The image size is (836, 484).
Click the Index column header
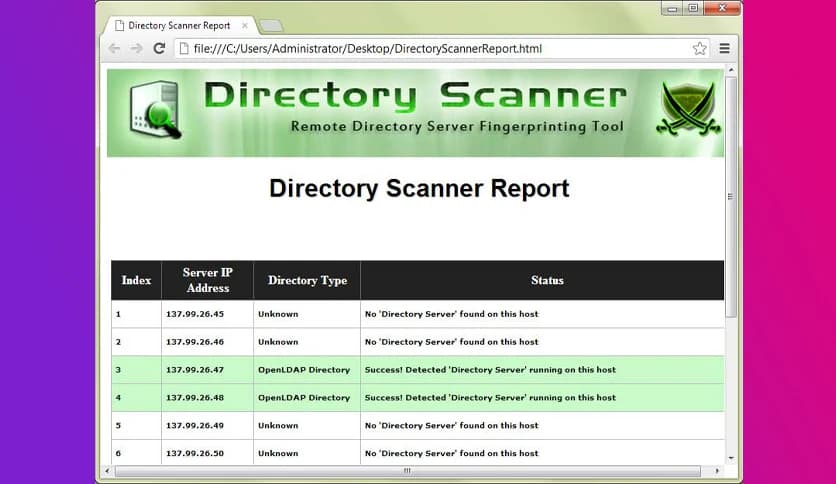tap(136, 280)
